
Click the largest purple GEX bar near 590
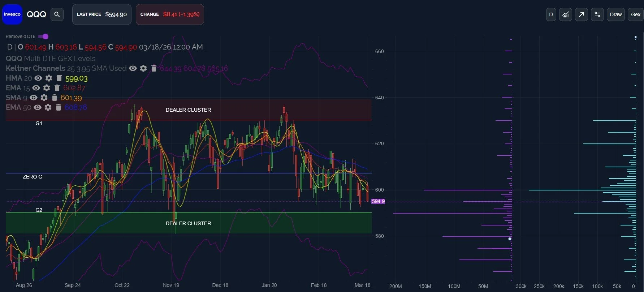click(x=453, y=213)
